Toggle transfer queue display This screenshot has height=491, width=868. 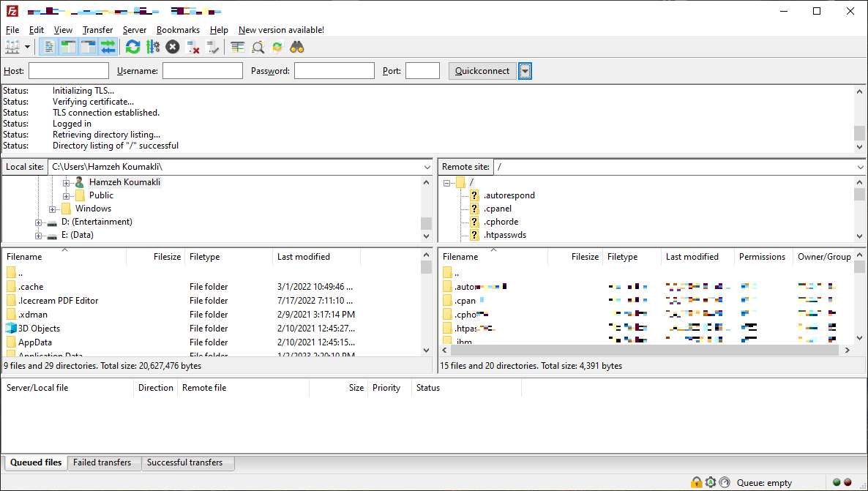108,47
